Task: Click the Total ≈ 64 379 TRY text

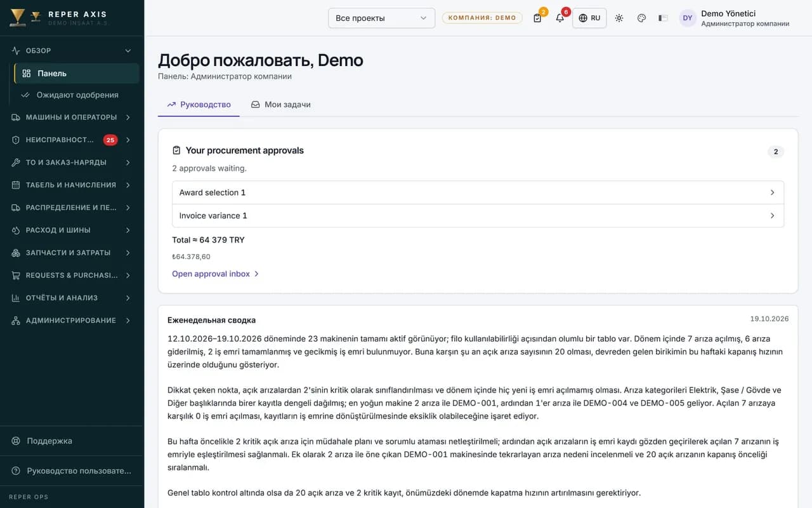Action: pos(208,240)
